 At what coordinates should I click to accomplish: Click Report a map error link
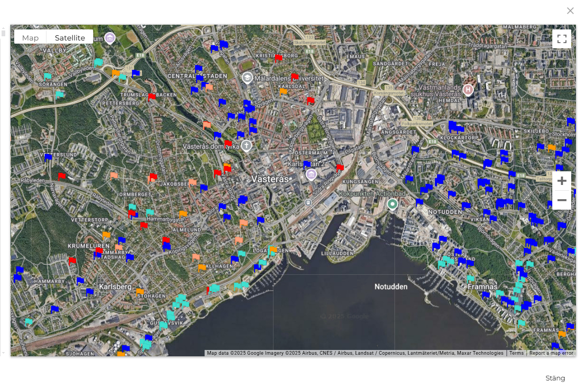(x=551, y=353)
